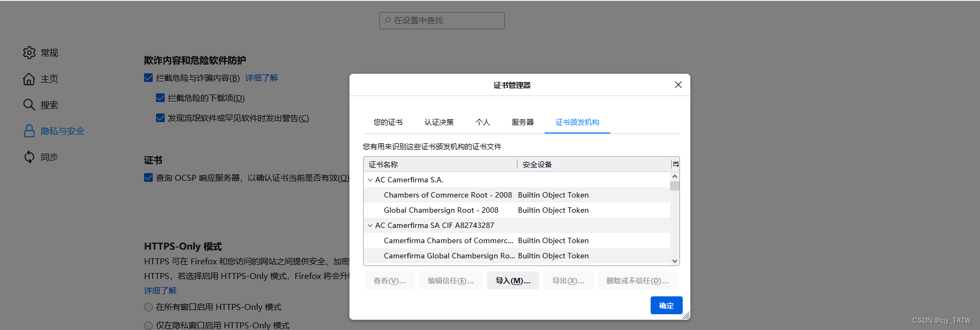Open 详细了解 link beside 拦截危险与诈骗内容
Image resolution: width=980 pixels, height=330 pixels.
[261, 78]
